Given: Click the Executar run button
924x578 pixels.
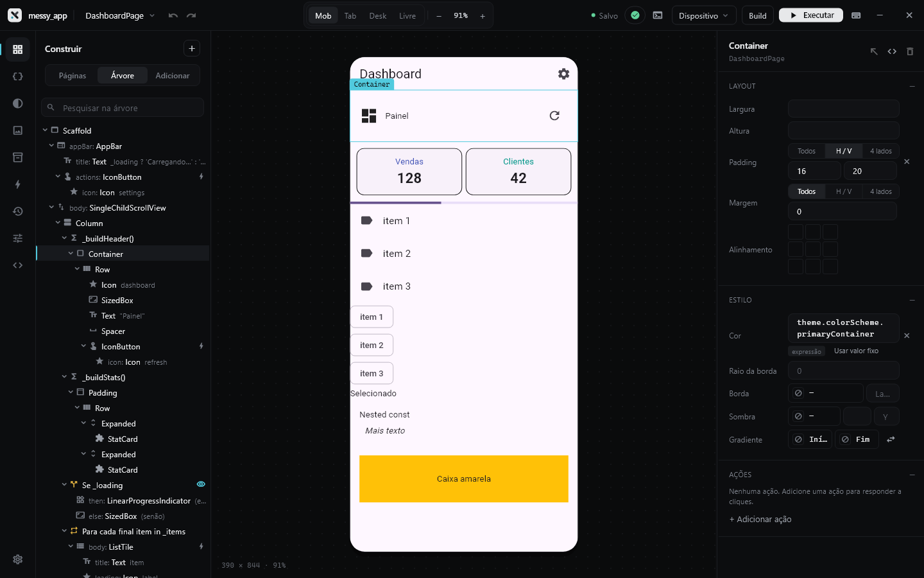Looking at the screenshot, I should tap(811, 15).
